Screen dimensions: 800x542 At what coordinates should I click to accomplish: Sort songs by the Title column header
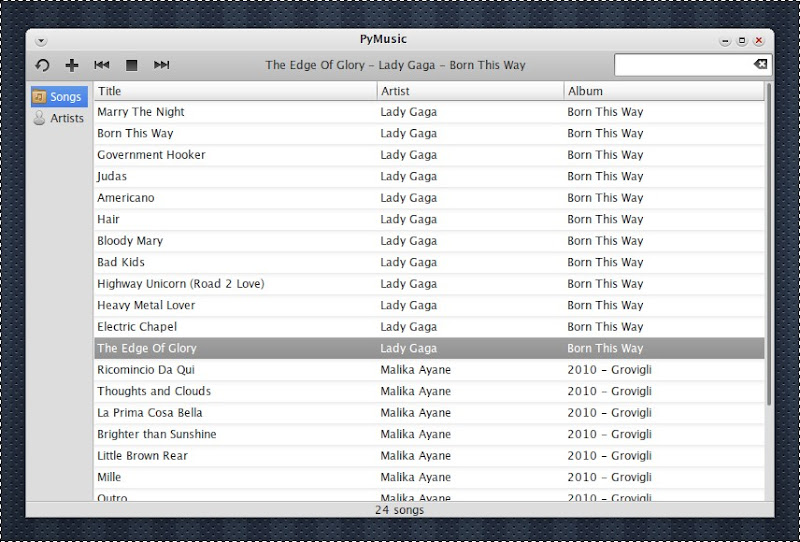pos(235,91)
